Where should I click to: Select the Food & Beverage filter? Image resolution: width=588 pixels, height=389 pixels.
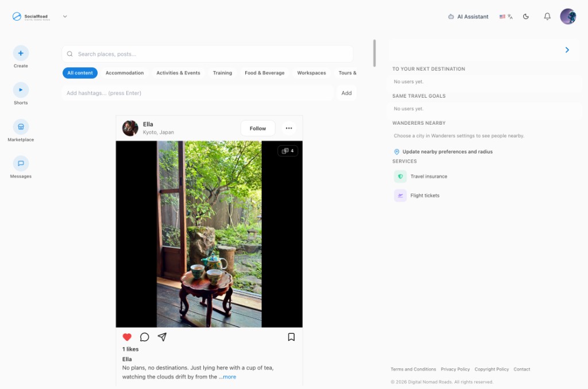click(x=264, y=73)
